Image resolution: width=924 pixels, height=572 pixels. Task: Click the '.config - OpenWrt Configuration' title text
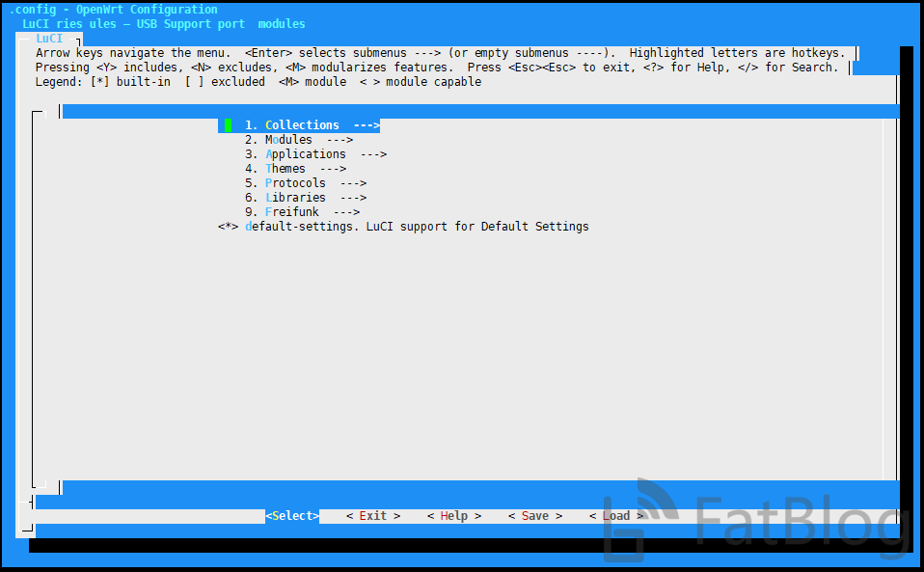[x=113, y=10]
